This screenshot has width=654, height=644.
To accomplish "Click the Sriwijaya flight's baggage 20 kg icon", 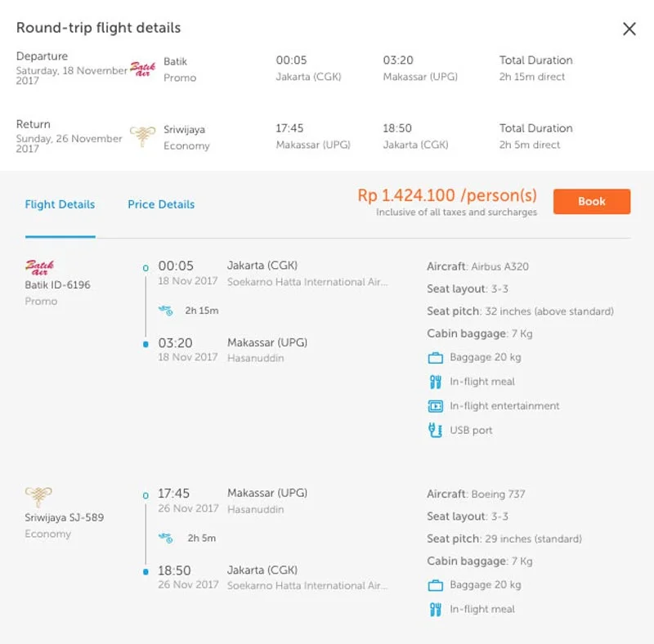I will click(436, 586).
